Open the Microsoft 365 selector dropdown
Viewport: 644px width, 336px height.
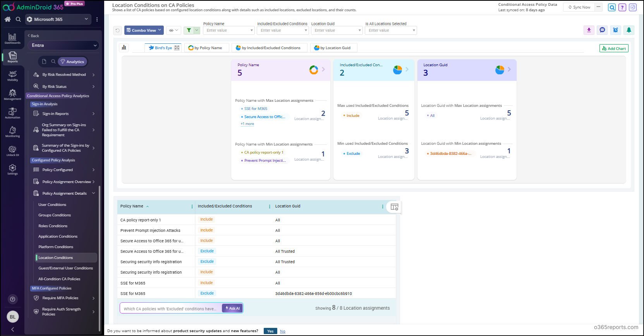pyautogui.click(x=58, y=19)
